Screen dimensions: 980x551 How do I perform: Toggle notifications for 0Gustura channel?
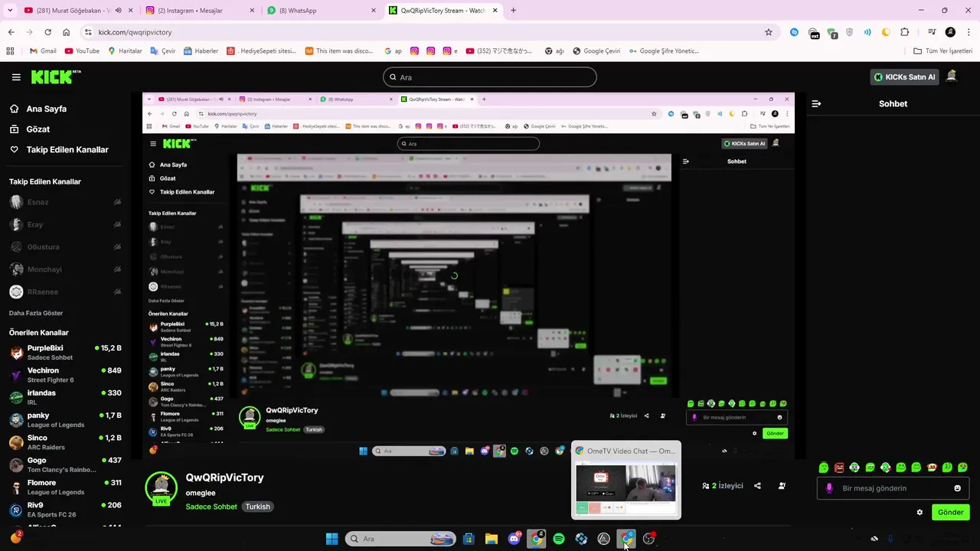[x=117, y=246]
